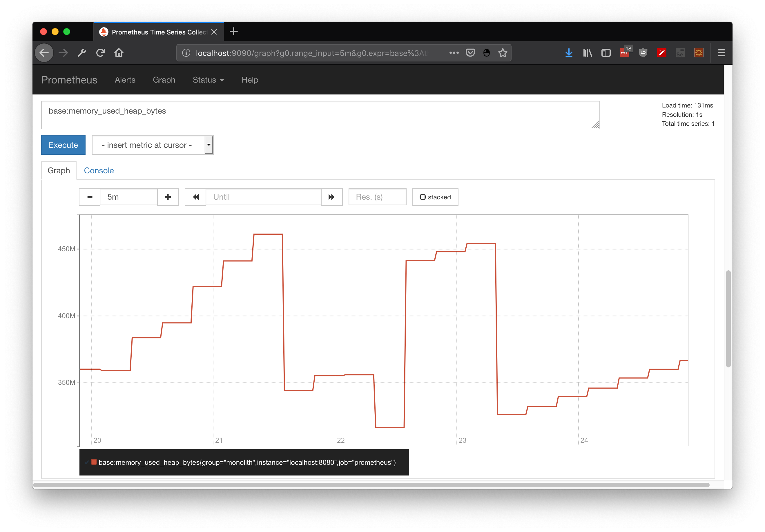
Task: Open the insert metric at cursor dropdown
Action: (x=153, y=145)
